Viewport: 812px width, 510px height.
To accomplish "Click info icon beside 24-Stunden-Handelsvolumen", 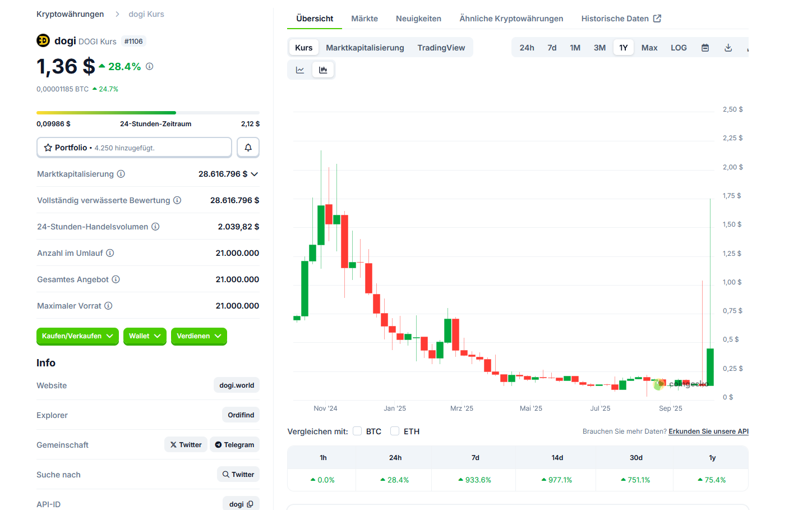I will pyautogui.click(x=155, y=227).
